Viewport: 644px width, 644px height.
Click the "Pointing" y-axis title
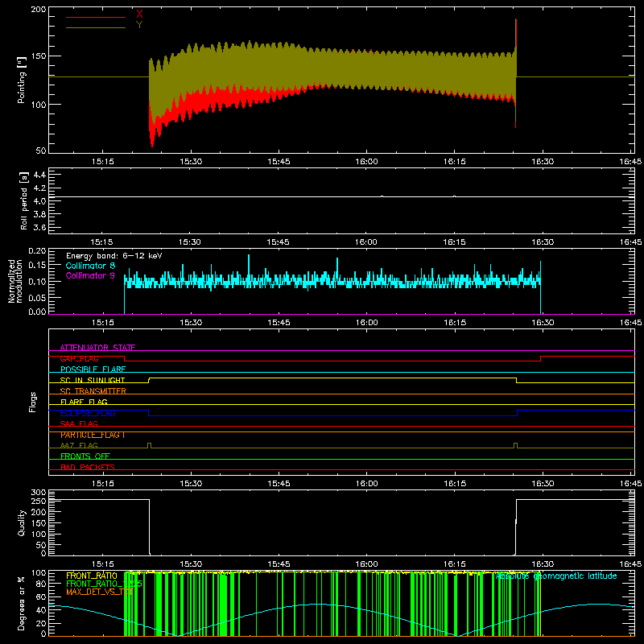point(22,80)
